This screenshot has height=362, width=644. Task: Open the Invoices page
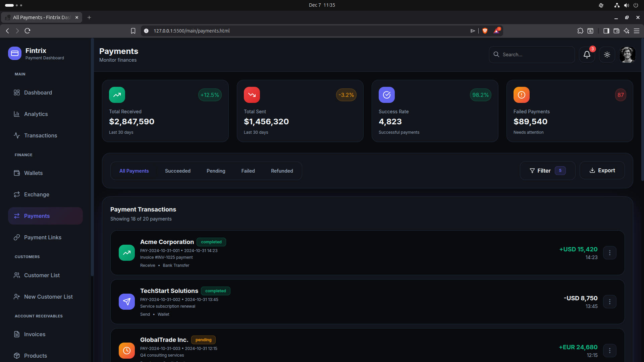(x=35, y=334)
